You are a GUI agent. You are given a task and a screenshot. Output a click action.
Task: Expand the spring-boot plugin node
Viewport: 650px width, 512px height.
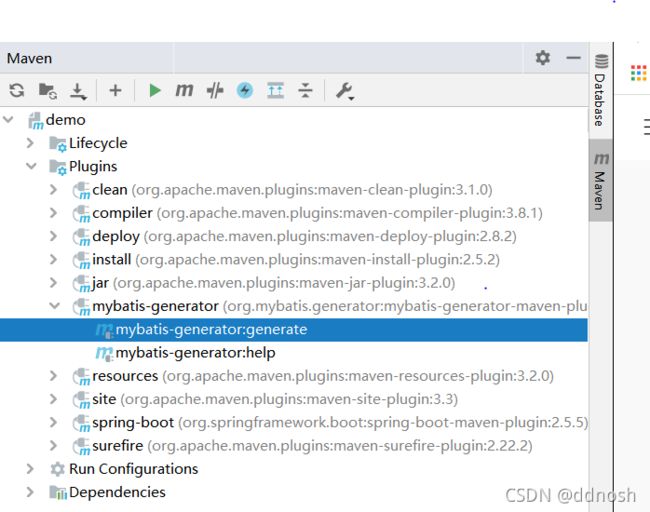click(53, 422)
